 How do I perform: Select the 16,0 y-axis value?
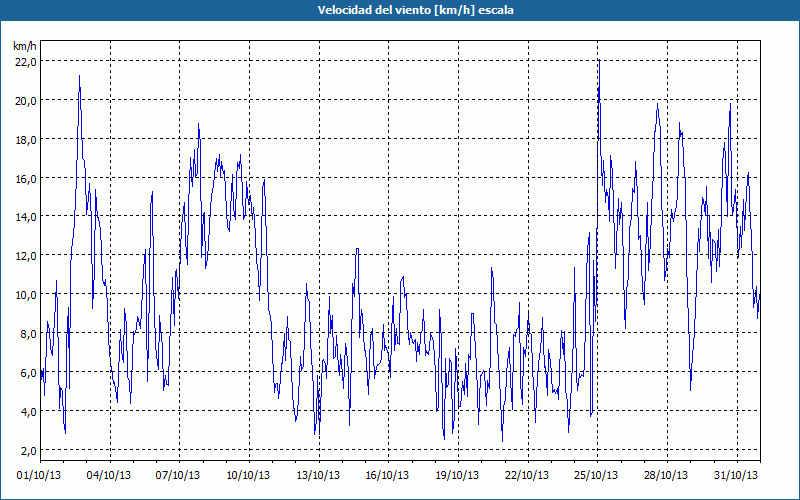(x=26, y=178)
